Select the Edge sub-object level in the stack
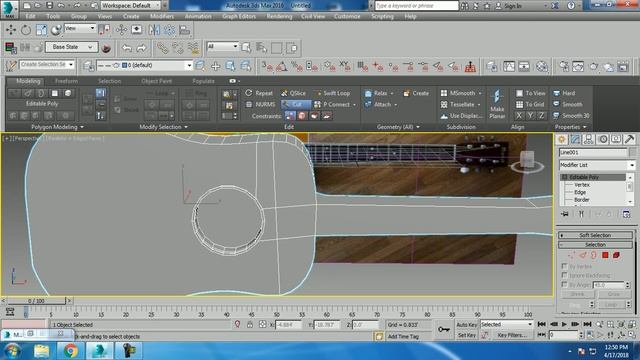640x360 pixels. pos(580,192)
